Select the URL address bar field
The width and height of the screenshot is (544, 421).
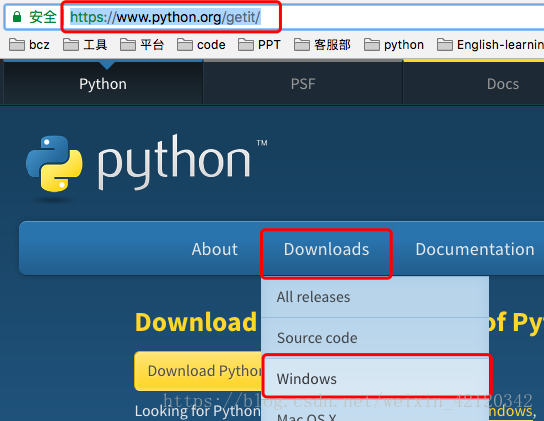click(x=274, y=17)
